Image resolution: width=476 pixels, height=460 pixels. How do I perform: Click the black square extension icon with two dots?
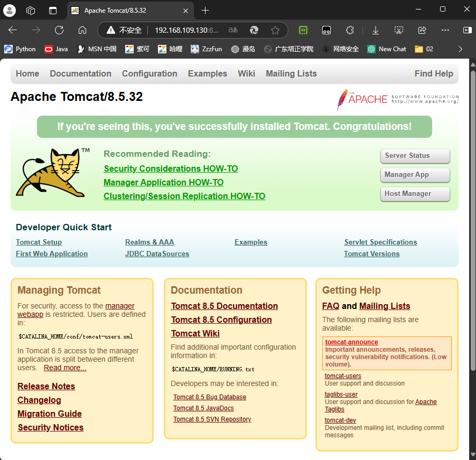pos(326,30)
